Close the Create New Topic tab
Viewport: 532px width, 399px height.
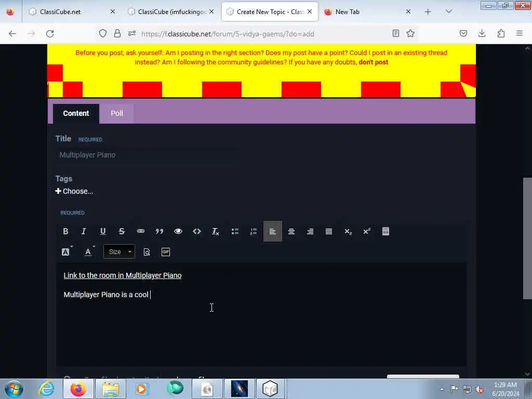(x=310, y=11)
